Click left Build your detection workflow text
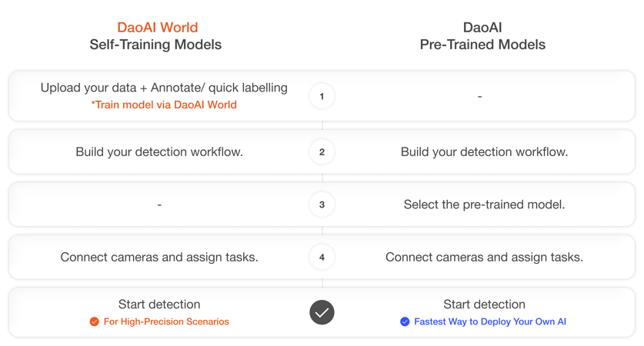 pyautogui.click(x=159, y=152)
